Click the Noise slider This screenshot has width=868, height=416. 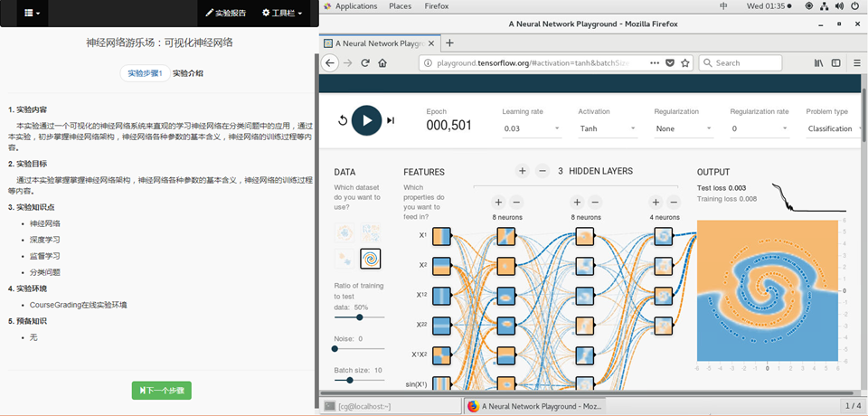pos(359,349)
